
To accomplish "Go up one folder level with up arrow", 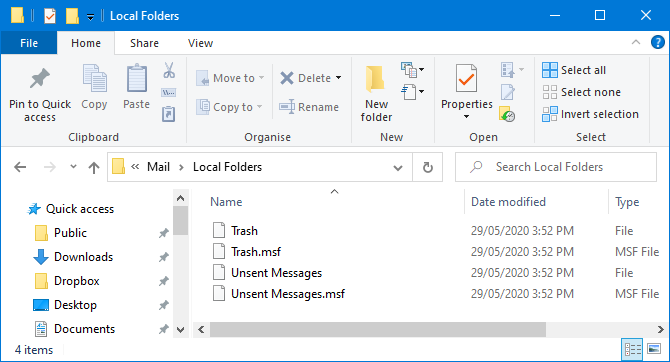I will pos(94,167).
